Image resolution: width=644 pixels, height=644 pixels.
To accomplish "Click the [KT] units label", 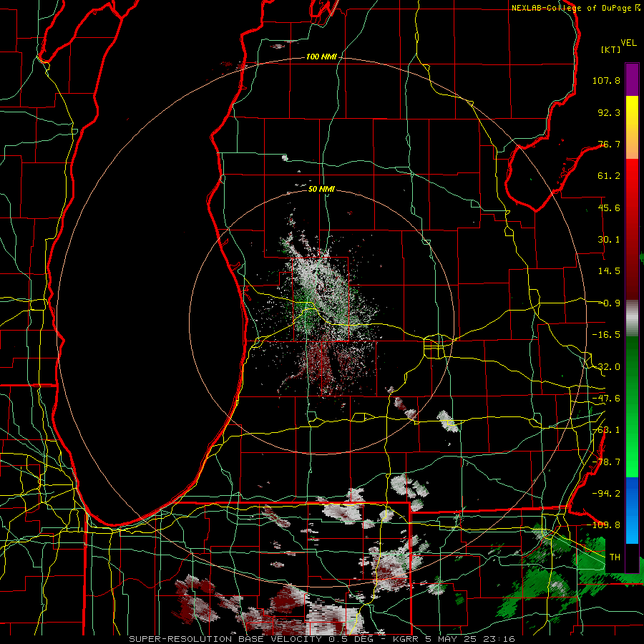I will point(611,49).
